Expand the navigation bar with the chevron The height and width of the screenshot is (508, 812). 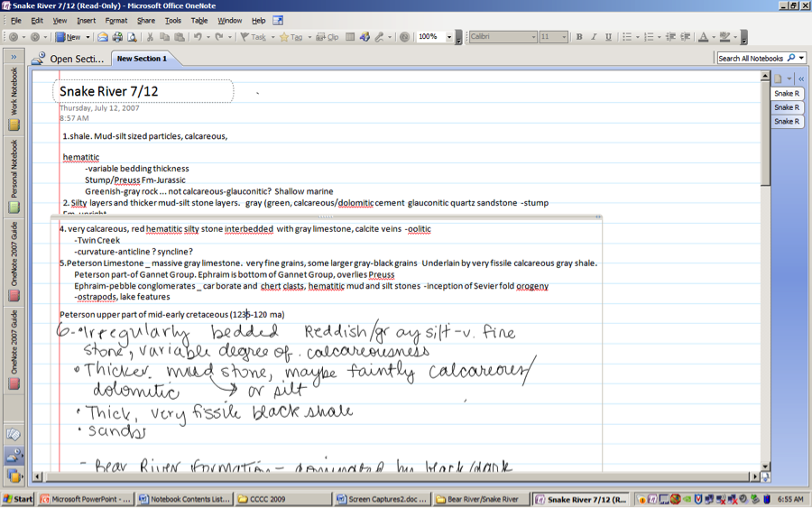[x=14, y=57]
